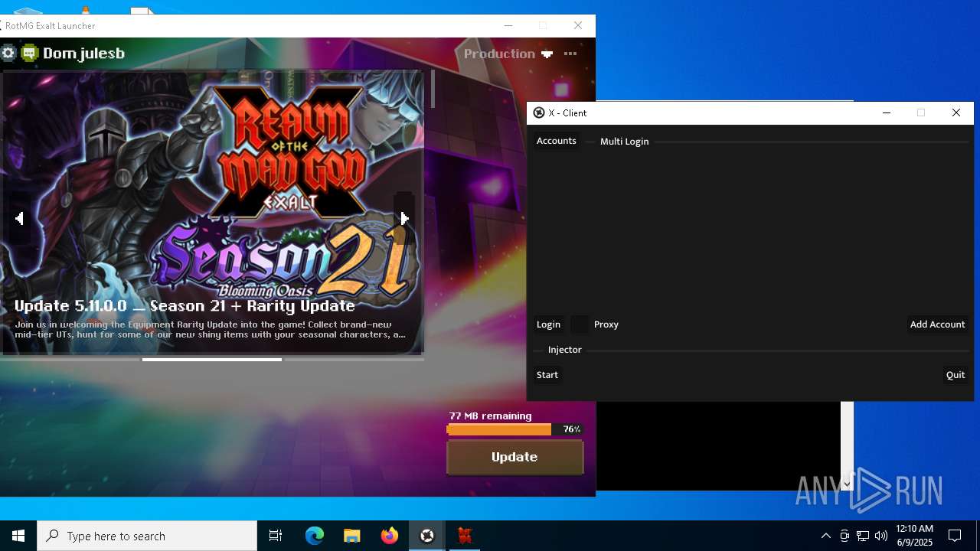Minimize the X - Client window
This screenshot has height=551, width=980.
pyautogui.click(x=887, y=112)
